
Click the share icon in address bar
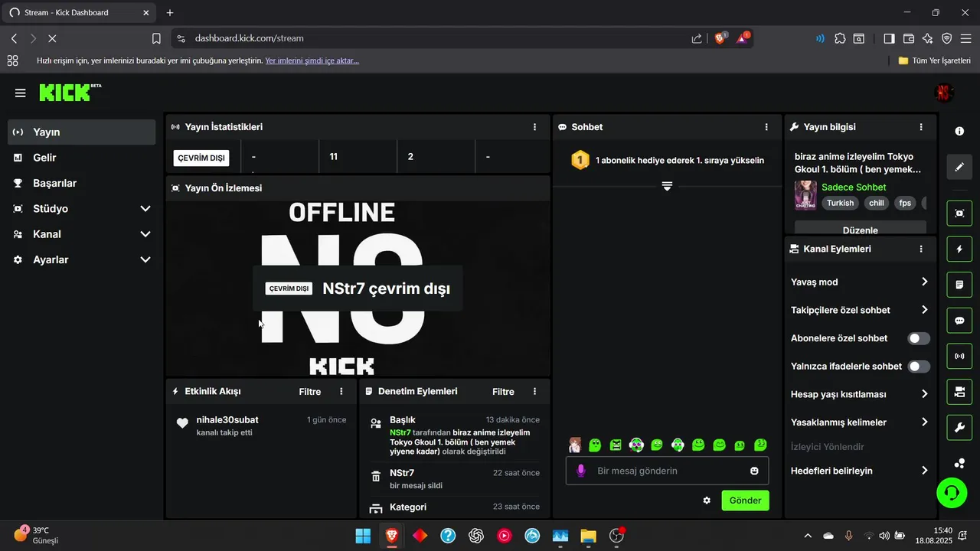pyautogui.click(x=697, y=38)
